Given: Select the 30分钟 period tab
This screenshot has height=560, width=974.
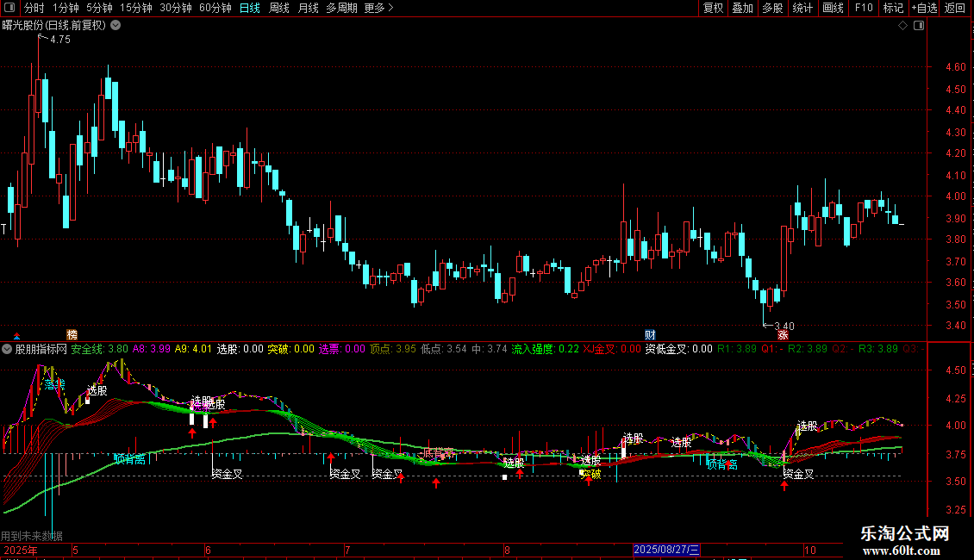Looking at the screenshot, I should pyautogui.click(x=175, y=8).
